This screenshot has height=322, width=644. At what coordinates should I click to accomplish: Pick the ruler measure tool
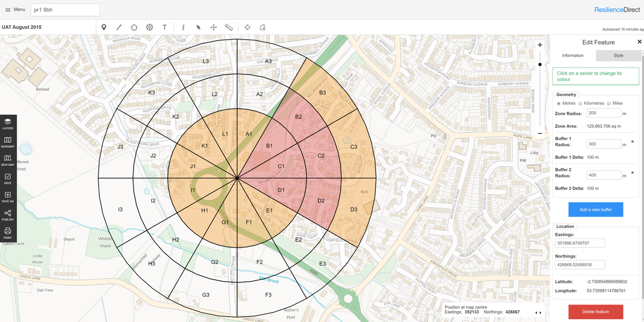click(x=229, y=27)
